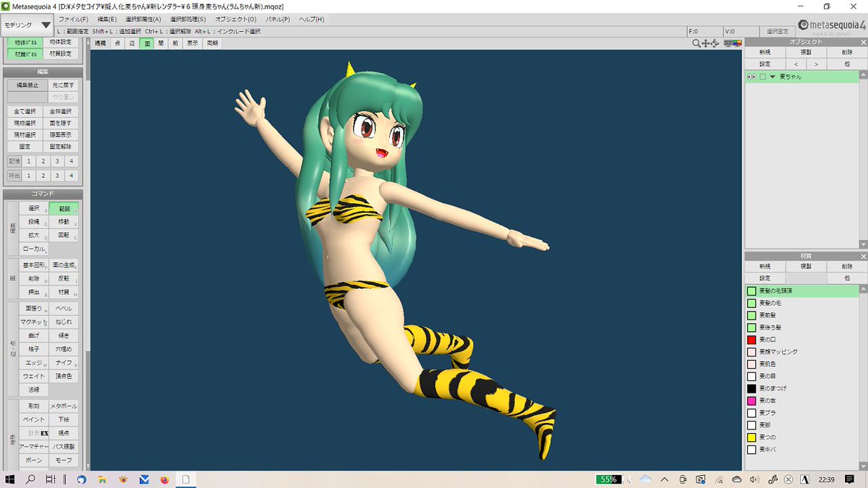Open 他 (other) menu in object panel

[x=846, y=64]
